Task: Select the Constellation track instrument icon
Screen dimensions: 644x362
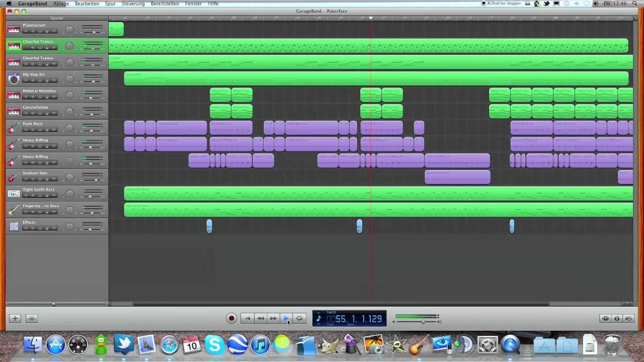Action: pos(14,111)
